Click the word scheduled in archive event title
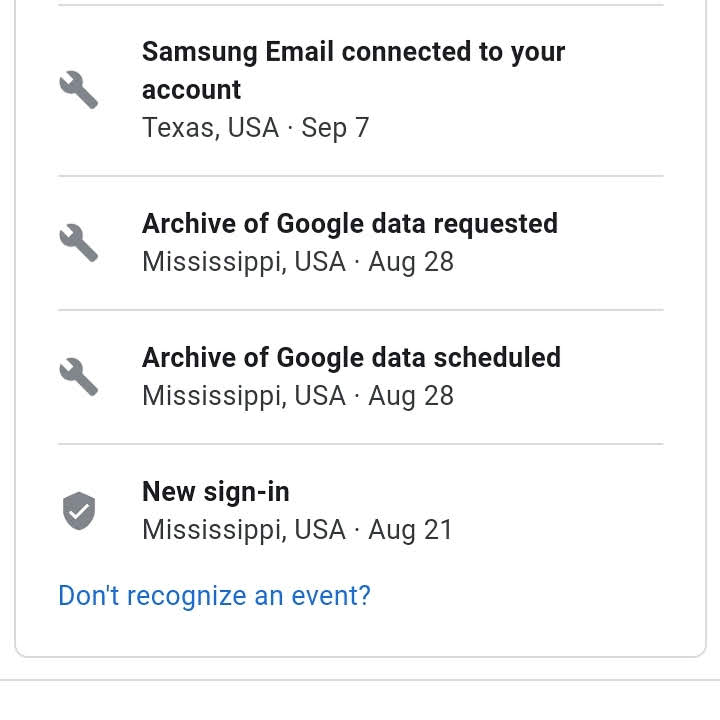Screen dimensions: 720x720 [x=497, y=357]
